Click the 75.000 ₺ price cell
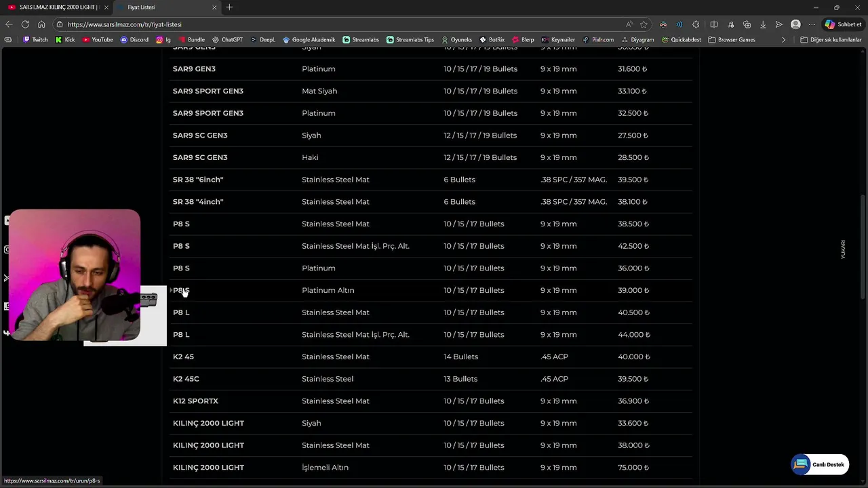The image size is (868, 488). (x=633, y=468)
